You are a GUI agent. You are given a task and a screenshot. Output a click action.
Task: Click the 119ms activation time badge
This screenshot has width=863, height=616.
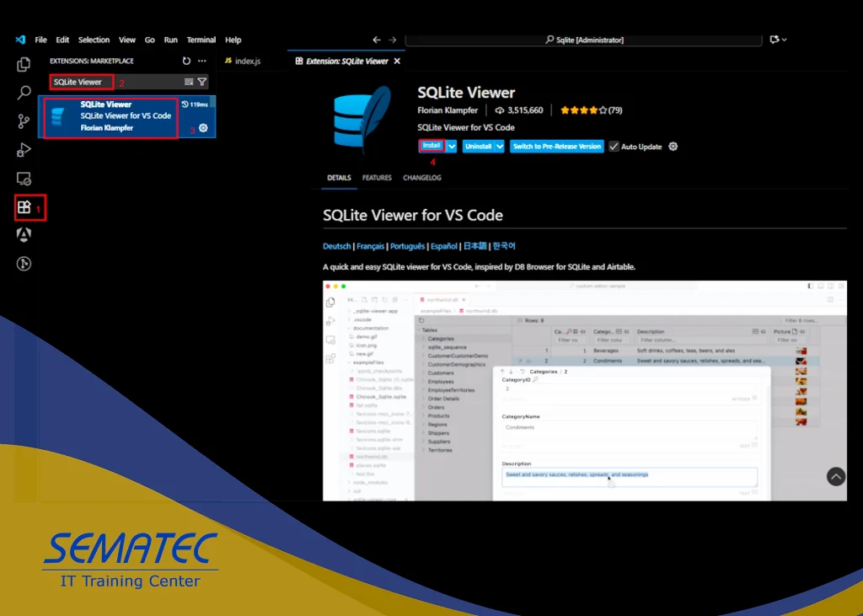pos(195,104)
